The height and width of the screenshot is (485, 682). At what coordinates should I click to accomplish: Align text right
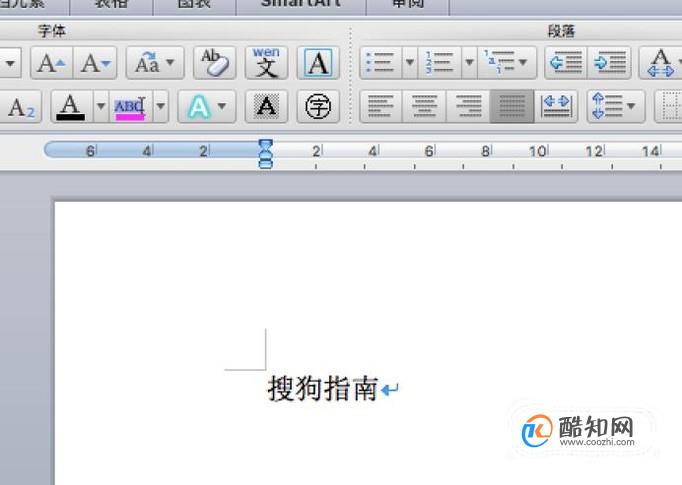468,107
